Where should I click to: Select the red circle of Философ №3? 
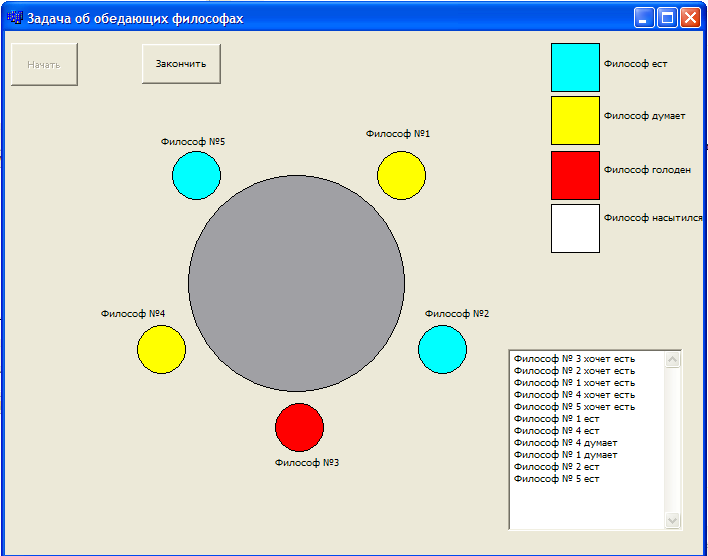coord(299,427)
